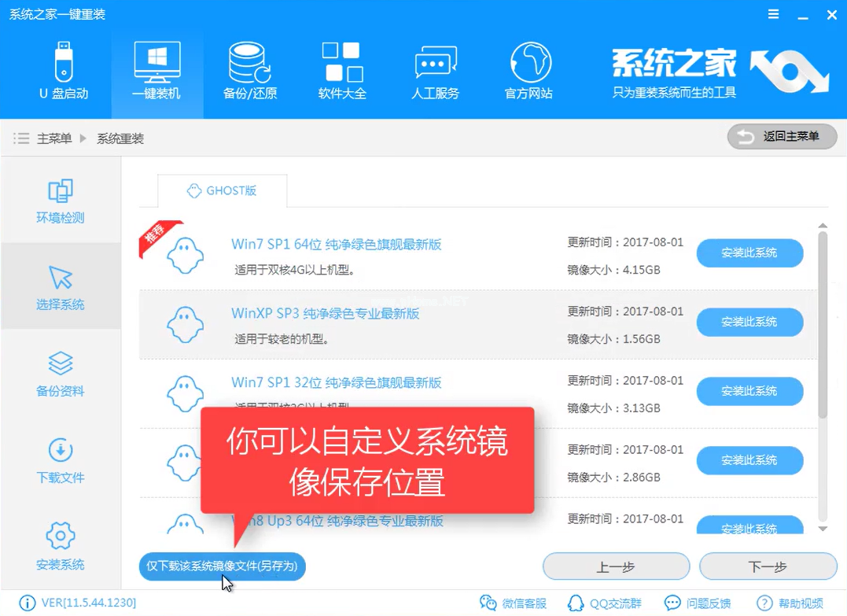Open the hamburger menu at top right

(x=773, y=14)
